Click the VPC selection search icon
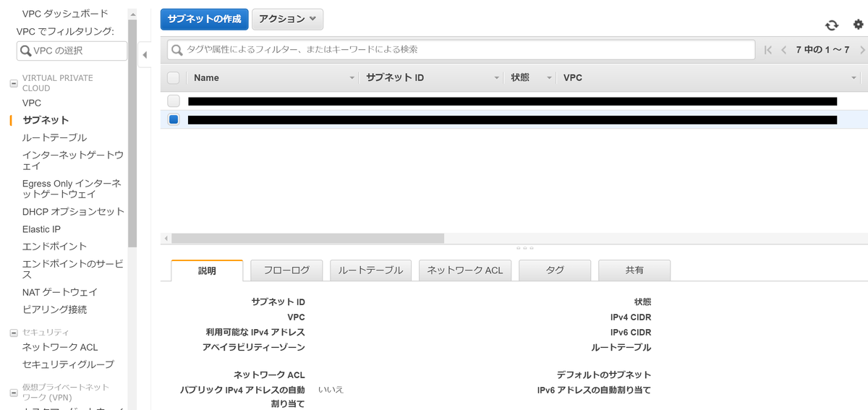Image resolution: width=868 pixels, height=410 pixels. pos(26,51)
